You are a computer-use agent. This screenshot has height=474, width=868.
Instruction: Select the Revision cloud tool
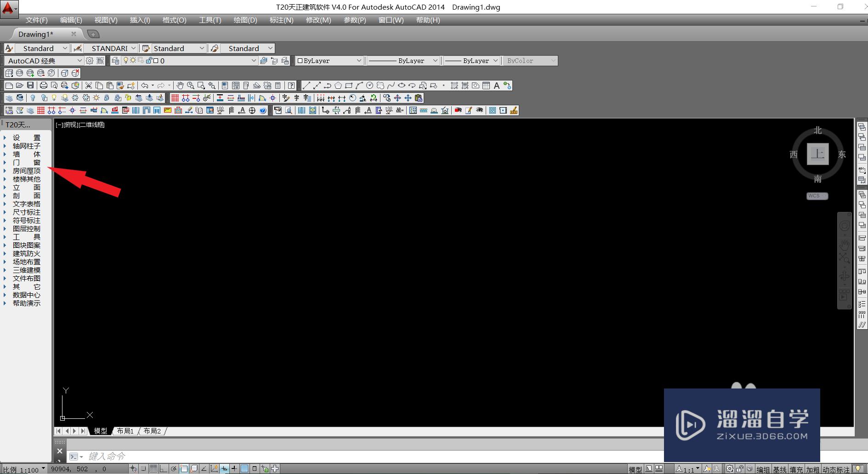pyautogui.click(x=380, y=86)
